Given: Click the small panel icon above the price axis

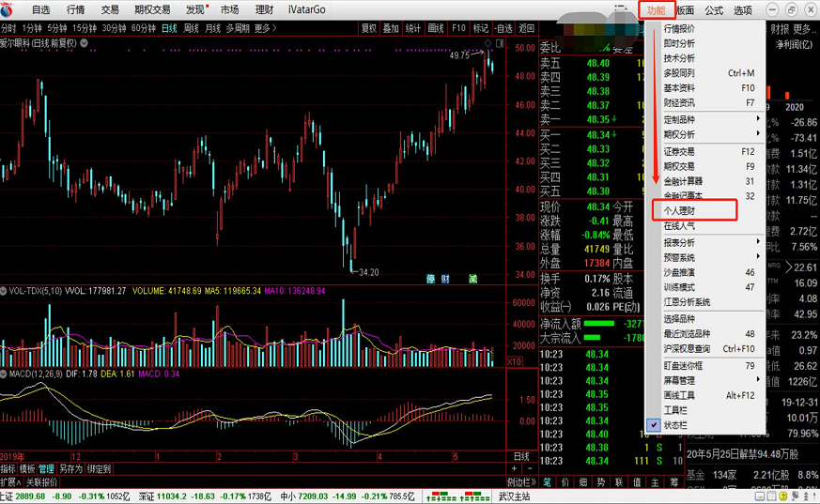Looking at the screenshot, I should (x=499, y=43).
